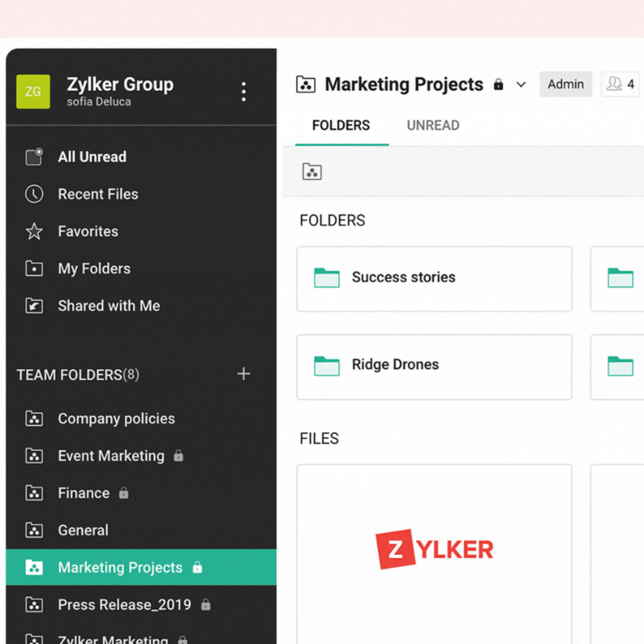Click the breadcrumb team folder icon

tap(312, 172)
